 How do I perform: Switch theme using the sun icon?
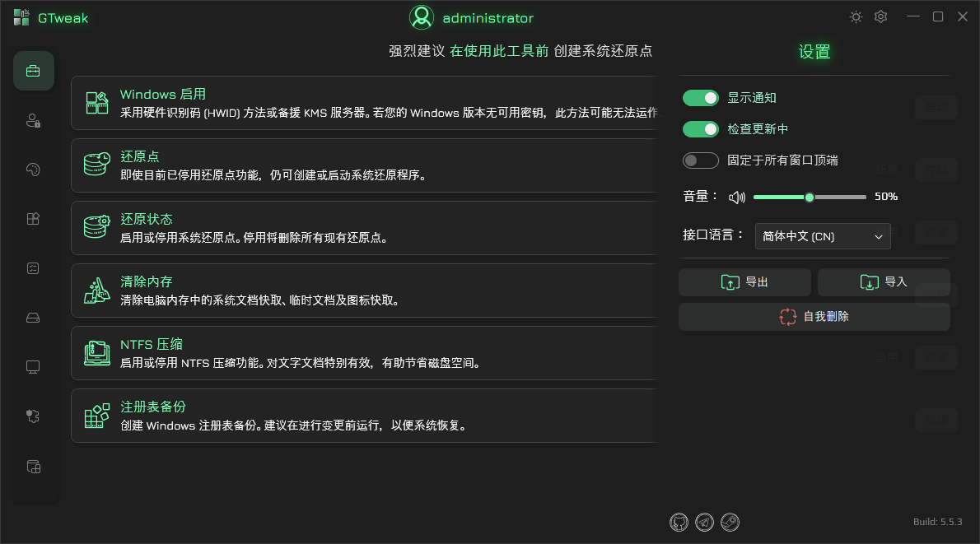click(x=856, y=16)
